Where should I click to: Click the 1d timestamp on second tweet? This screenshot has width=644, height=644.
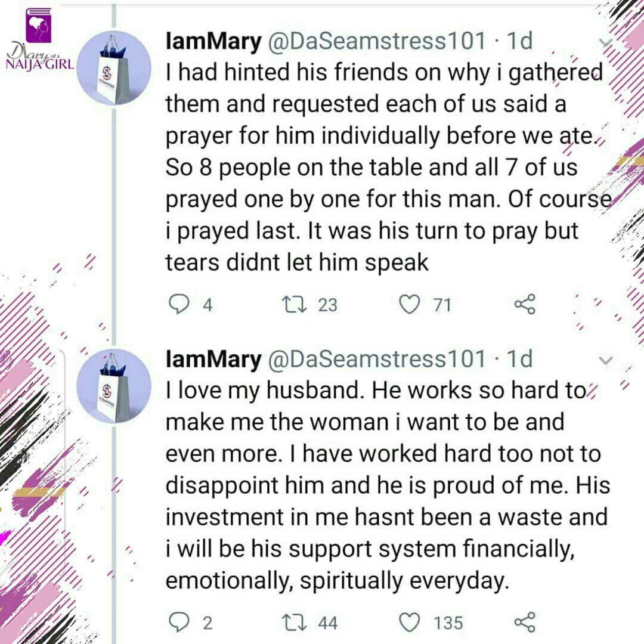(x=519, y=359)
